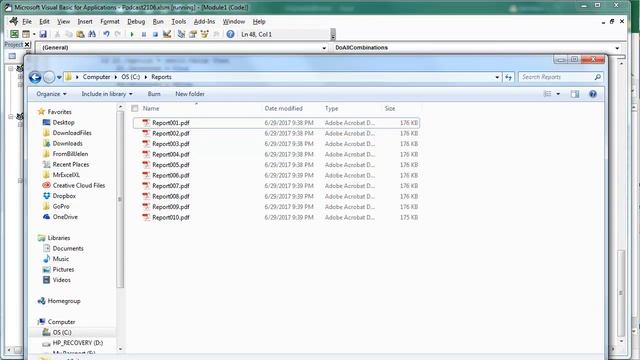
Task: Open the Debug menu in VBA editor
Action: (x=136, y=21)
